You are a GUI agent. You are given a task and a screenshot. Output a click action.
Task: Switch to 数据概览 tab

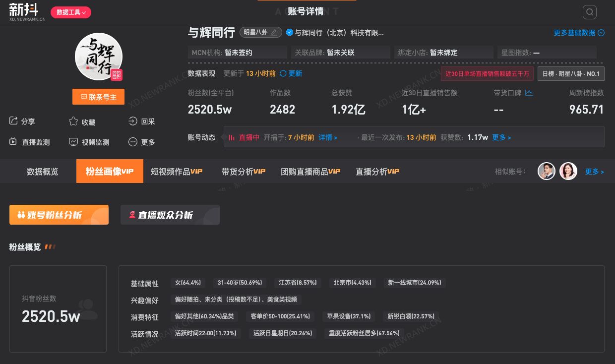click(x=43, y=171)
